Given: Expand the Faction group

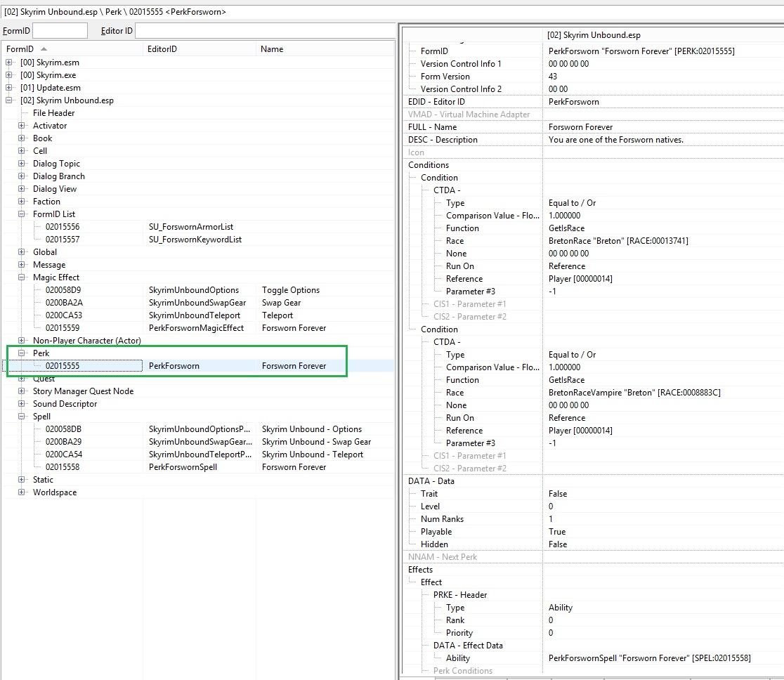Looking at the screenshot, I should 21,202.
